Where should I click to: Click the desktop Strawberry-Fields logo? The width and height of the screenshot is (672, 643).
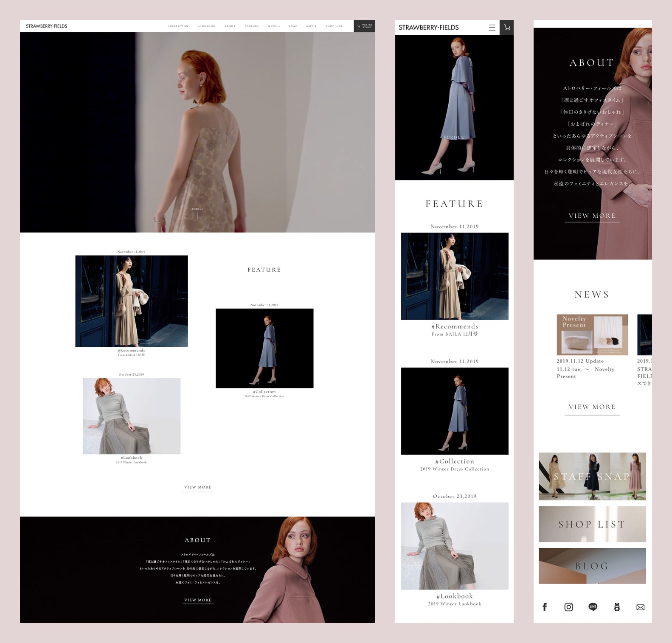click(46, 26)
